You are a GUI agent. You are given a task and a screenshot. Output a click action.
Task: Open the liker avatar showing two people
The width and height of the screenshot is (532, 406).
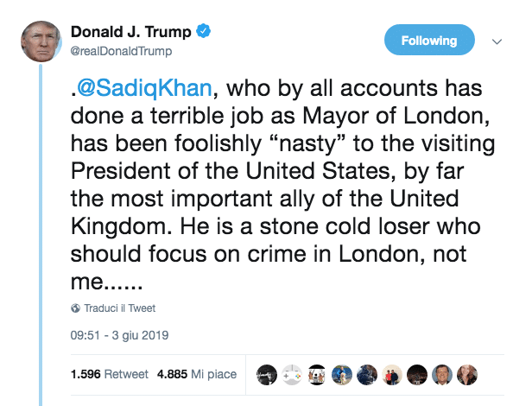[x=391, y=374]
